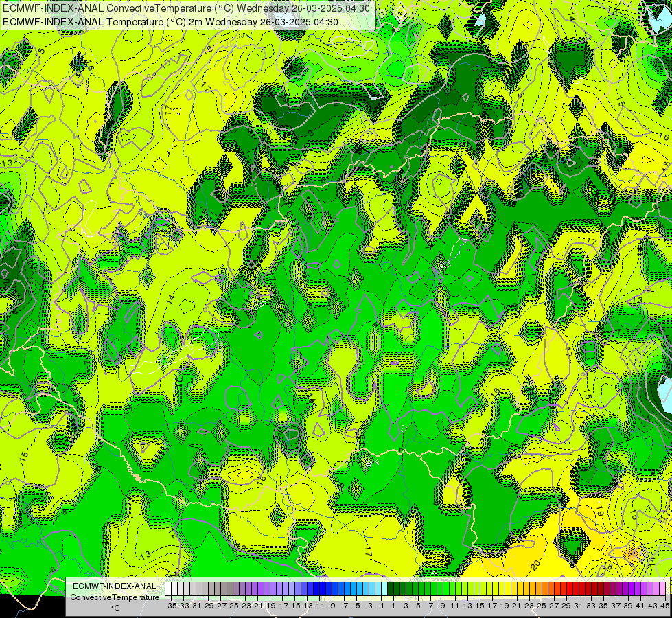Click the 27 value on the legend scale
Image resolution: width=672 pixels, height=618 pixels.
tap(554, 606)
